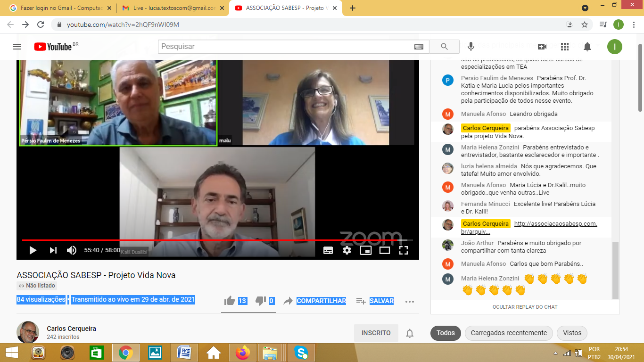The height and width of the screenshot is (362, 644).
Task: Click the Fernanda Minucci chat author name
Action: click(486, 204)
